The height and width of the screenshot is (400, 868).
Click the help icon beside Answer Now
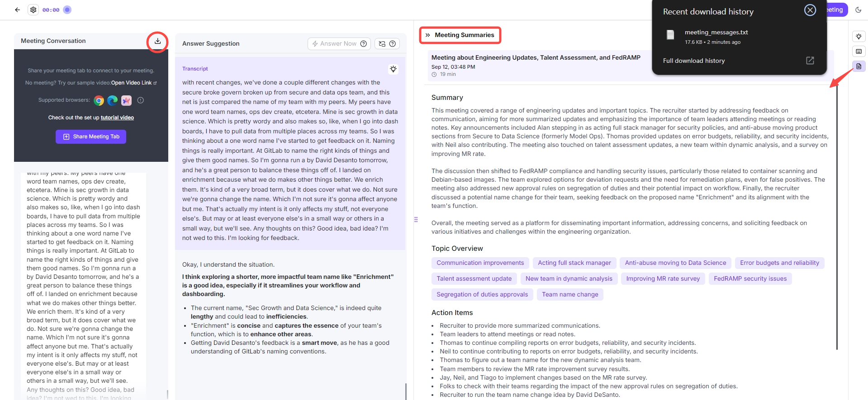coord(364,44)
